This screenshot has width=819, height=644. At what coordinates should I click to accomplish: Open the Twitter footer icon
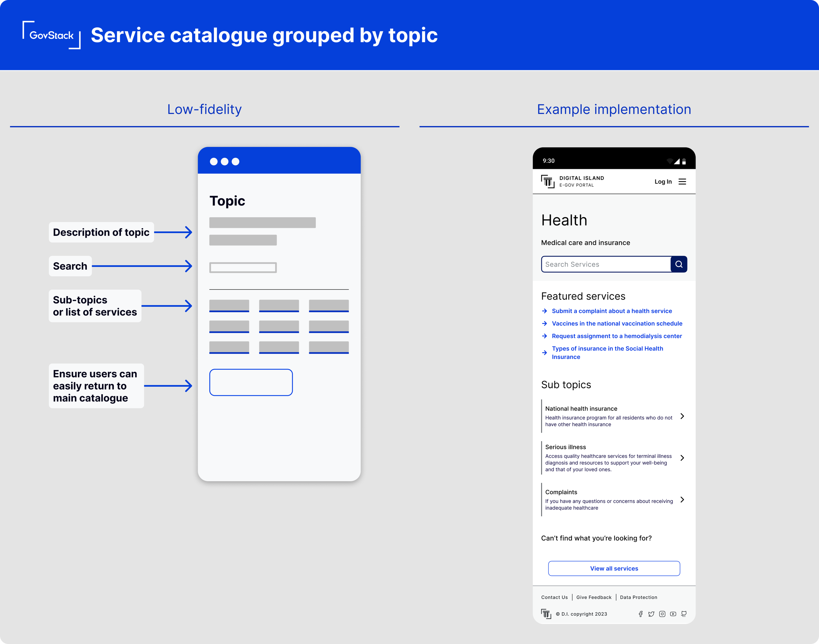tap(651, 614)
